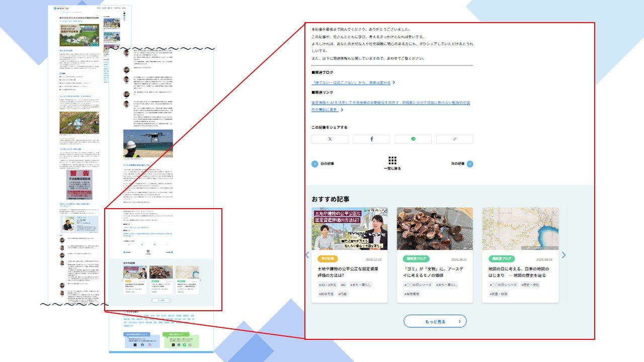Open the old Japan map article thumbnail
The width and height of the screenshot is (644, 362).
(x=520, y=229)
